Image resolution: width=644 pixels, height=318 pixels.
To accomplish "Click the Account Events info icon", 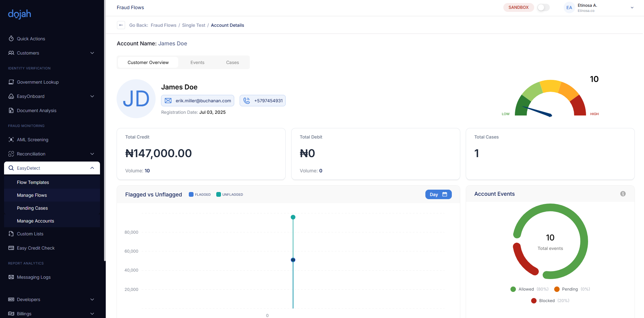I will point(623,194).
